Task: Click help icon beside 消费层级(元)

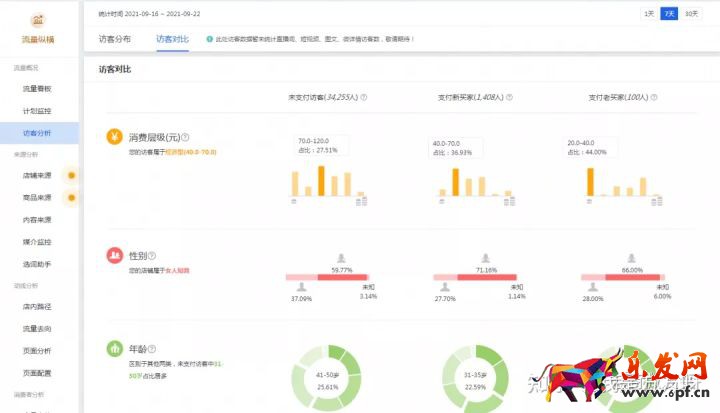Action: pos(185,138)
